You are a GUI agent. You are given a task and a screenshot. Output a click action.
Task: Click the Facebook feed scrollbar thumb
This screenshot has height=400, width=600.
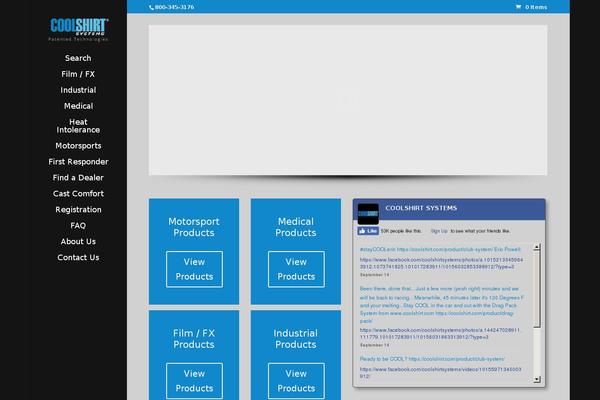click(x=537, y=289)
